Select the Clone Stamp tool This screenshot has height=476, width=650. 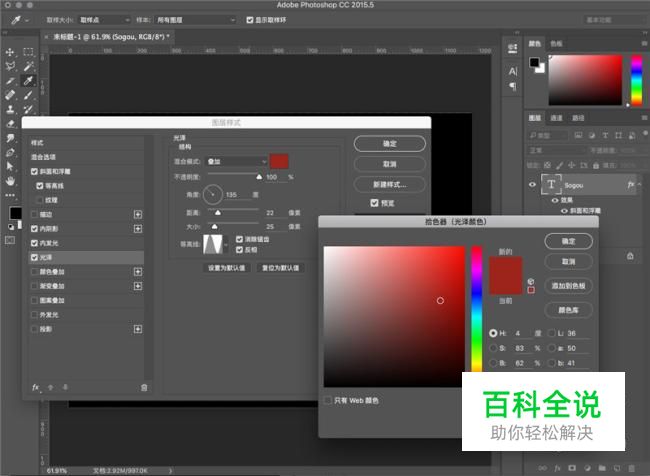10,109
